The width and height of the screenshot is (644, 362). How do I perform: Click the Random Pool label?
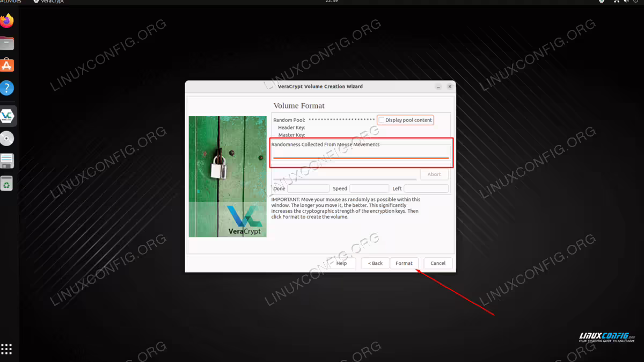[x=289, y=120]
